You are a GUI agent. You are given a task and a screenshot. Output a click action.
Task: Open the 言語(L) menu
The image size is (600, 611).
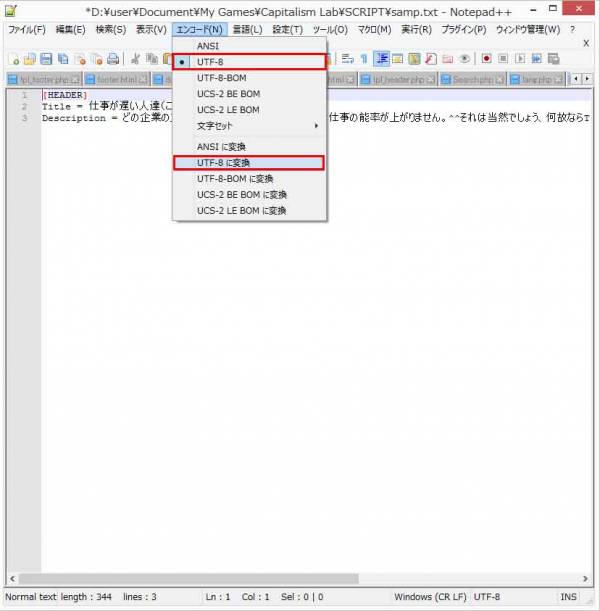(x=247, y=30)
